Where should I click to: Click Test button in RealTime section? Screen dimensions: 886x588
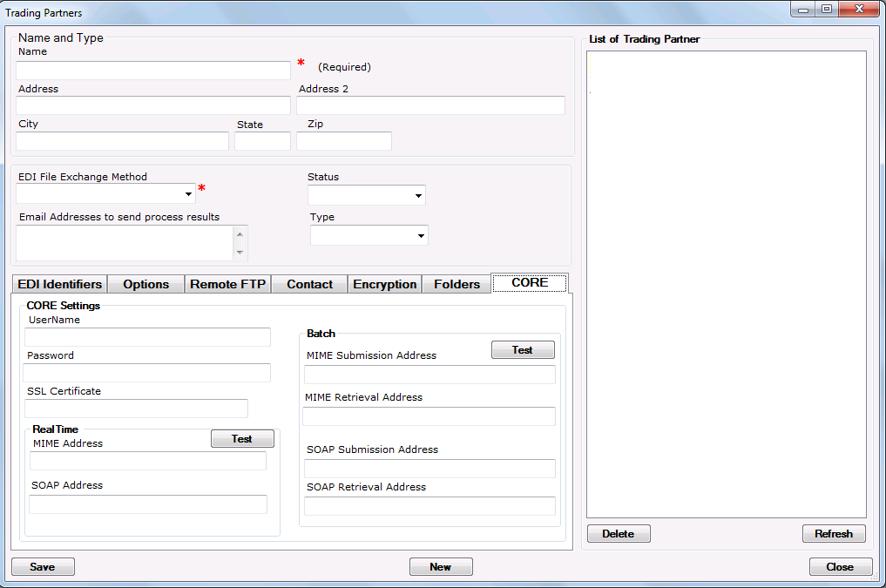click(242, 439)
